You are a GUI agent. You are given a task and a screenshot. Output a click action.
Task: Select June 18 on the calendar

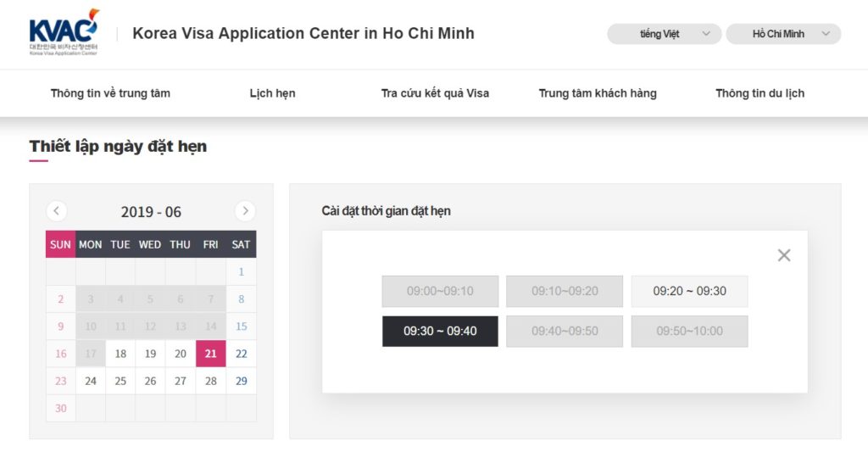coord(120,354)
